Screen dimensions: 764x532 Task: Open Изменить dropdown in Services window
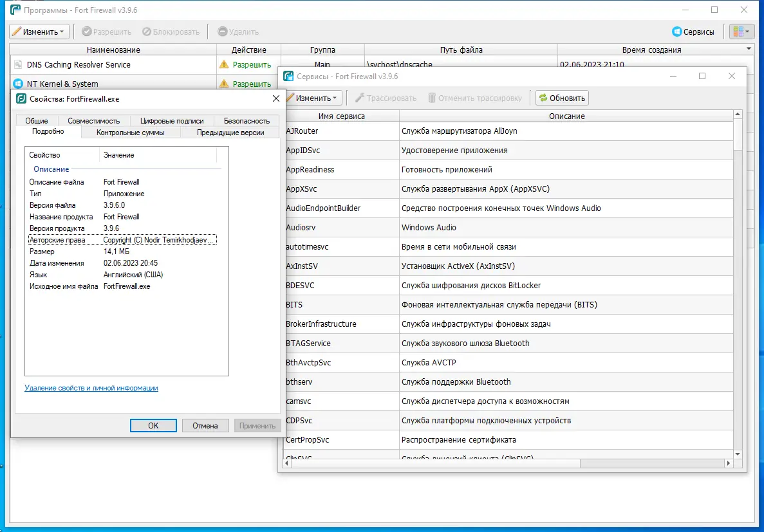point(313,98)
